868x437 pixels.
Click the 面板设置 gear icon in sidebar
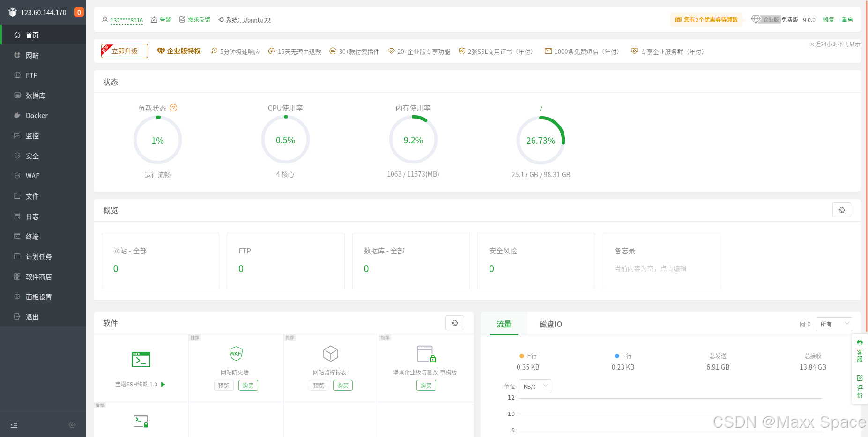click(17, 296)
